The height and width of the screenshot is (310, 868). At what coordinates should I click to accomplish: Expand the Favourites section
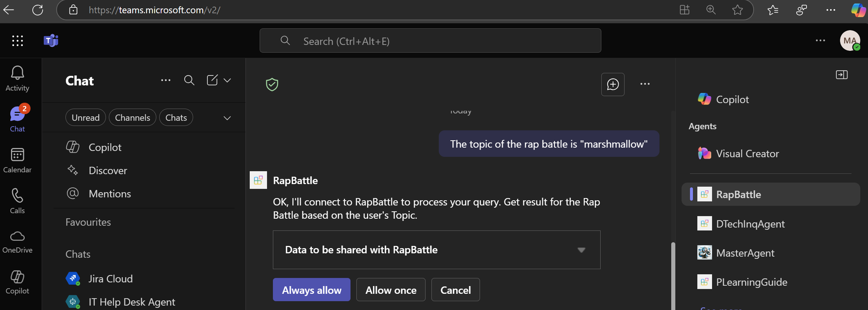(88, 222)
